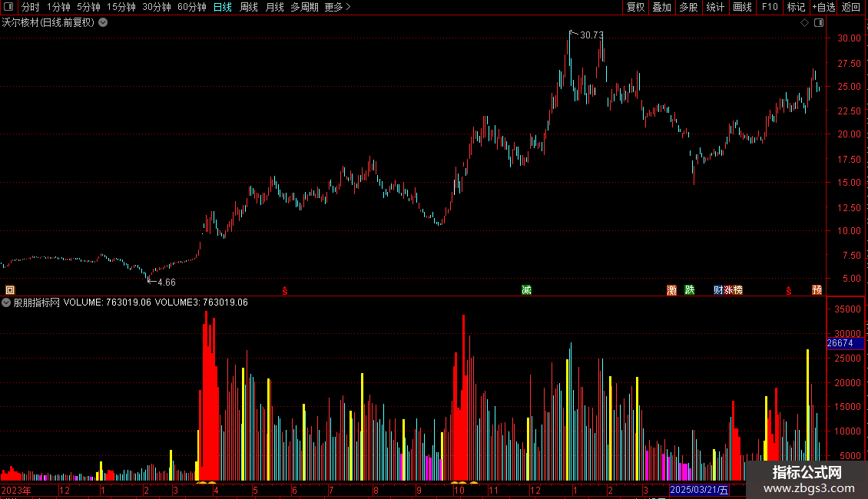This screenshot has width=868, height=499.
Task: Click the blue 财 event marker
Action: 718,290
